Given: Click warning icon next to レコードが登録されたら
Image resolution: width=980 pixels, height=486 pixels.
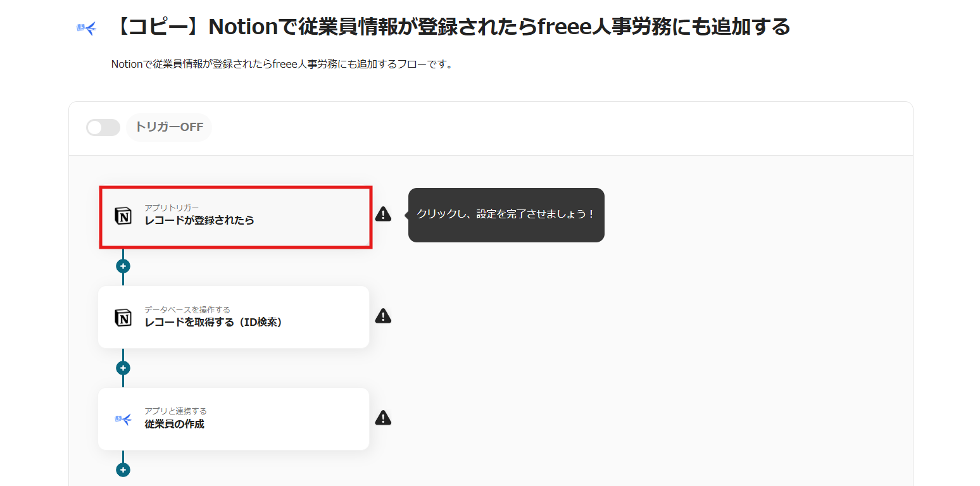Looking at the screenshot, I should click(383, 214).
